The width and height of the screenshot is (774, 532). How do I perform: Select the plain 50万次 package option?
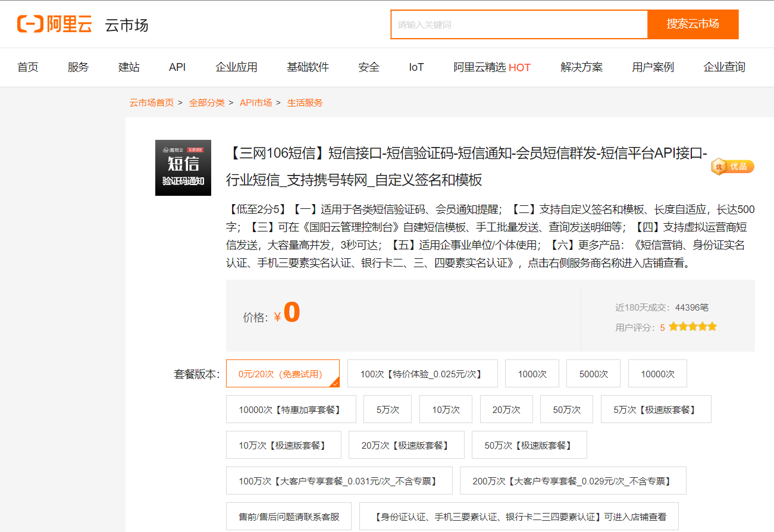point(567,409)
